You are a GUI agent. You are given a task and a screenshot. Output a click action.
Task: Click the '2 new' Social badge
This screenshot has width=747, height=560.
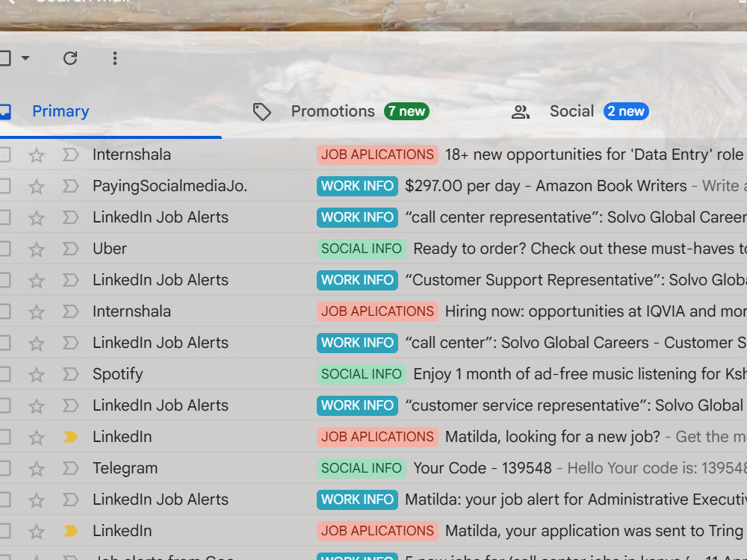[x=626, y=111]
